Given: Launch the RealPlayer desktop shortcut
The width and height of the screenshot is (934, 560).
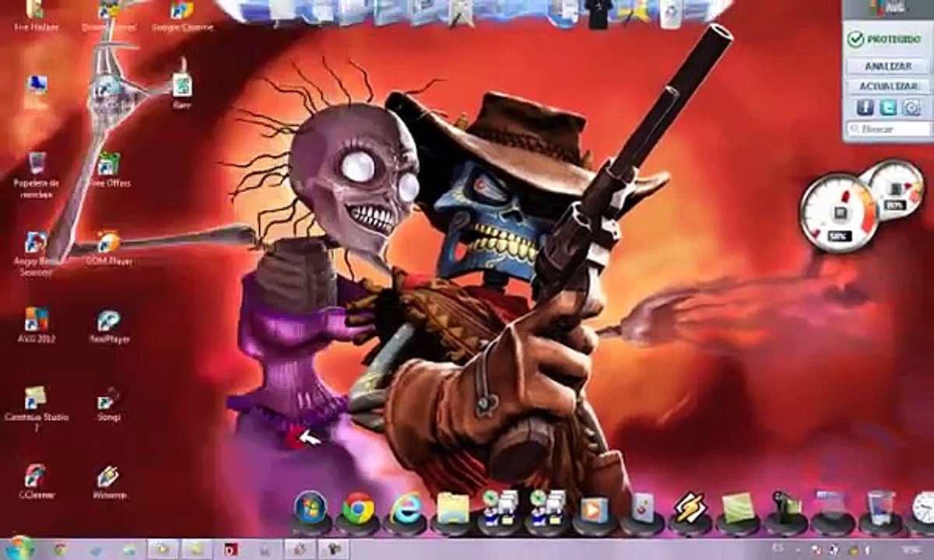Looking at the screenshot, I should pyautogui.click(x=108, y=325).
